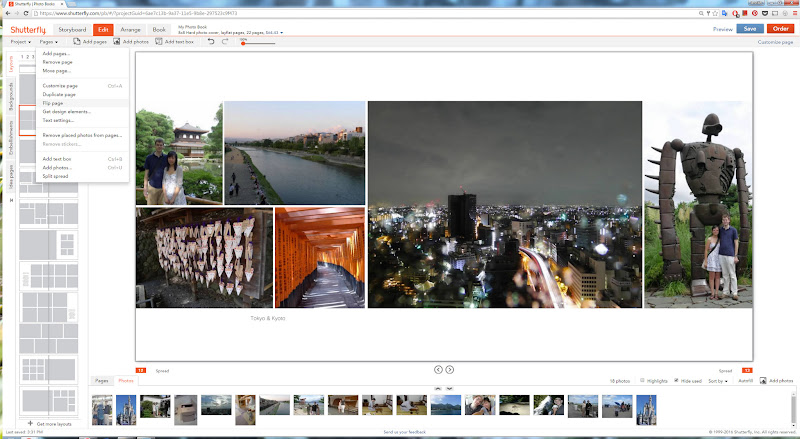The width and height of the screenshot is (800, 439).
Task: Switch to Arrange tab
Action: click(130, 30)
